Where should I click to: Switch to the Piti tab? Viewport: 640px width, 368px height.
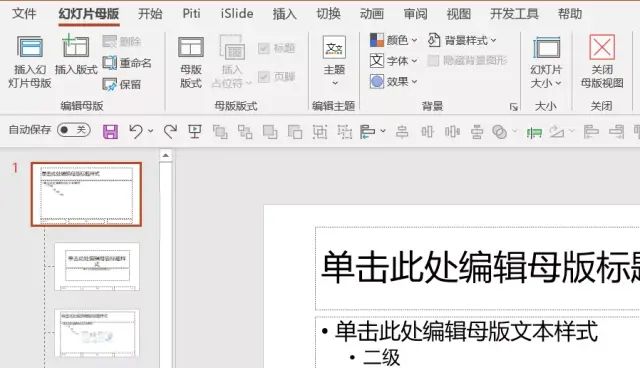191,14
